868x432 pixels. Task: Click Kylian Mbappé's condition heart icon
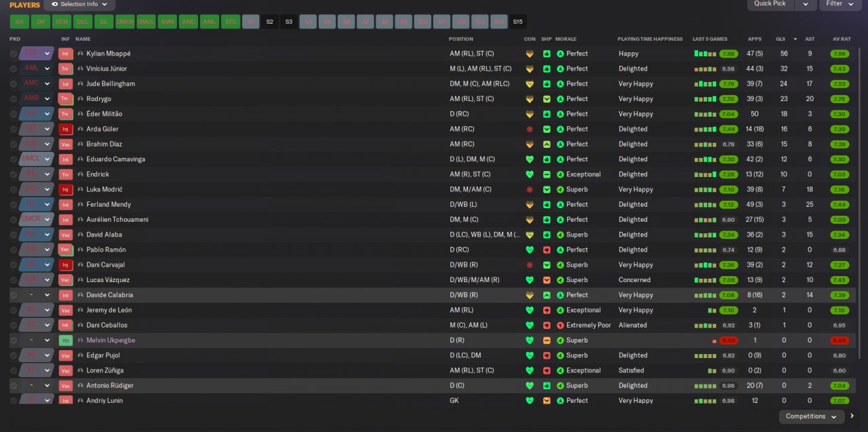click(x=530, y=54)
